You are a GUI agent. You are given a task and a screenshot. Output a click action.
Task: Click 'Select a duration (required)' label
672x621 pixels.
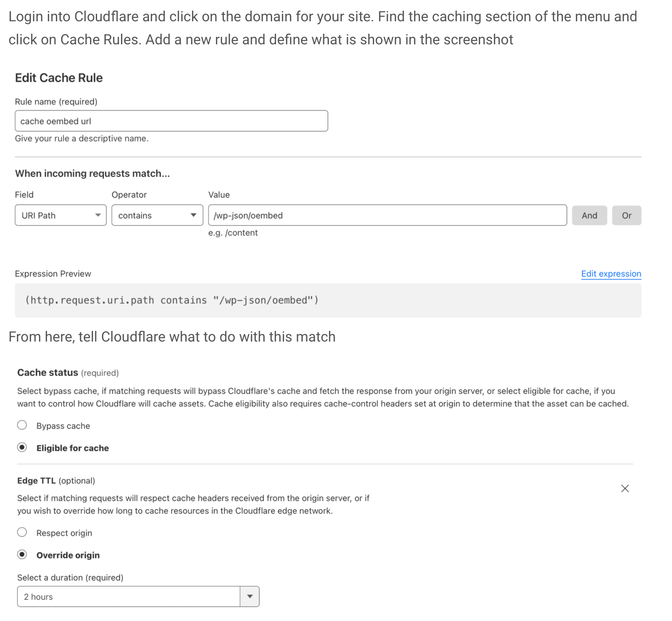tap(70, 578)
